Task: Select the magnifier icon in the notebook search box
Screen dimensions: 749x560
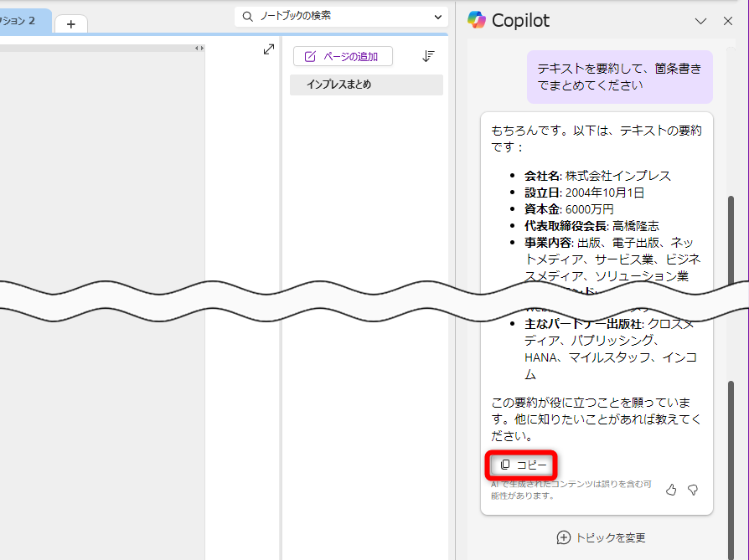Action: pyautogui.click(x=246, y=16)
